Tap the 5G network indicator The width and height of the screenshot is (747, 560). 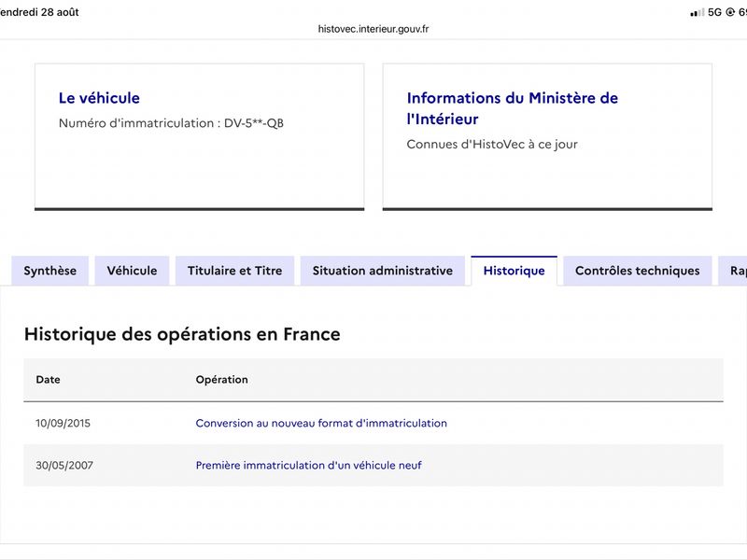(714, 12)
